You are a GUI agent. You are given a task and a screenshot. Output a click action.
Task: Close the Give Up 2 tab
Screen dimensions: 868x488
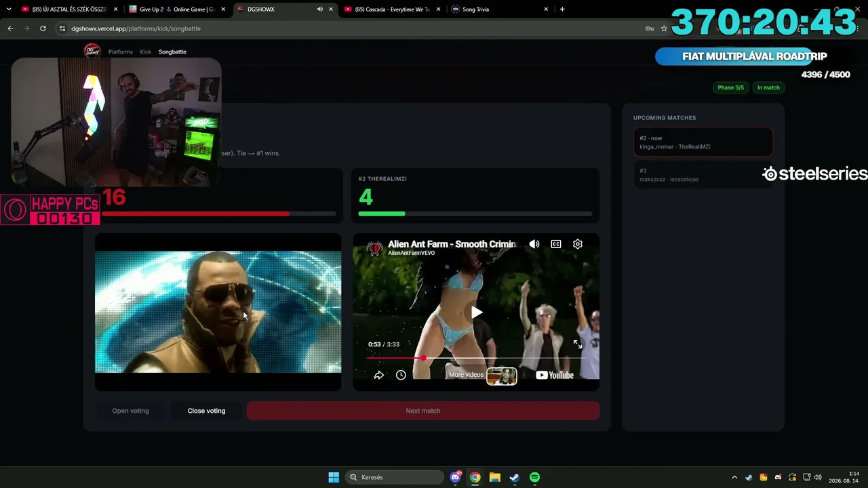coord(223,9)
